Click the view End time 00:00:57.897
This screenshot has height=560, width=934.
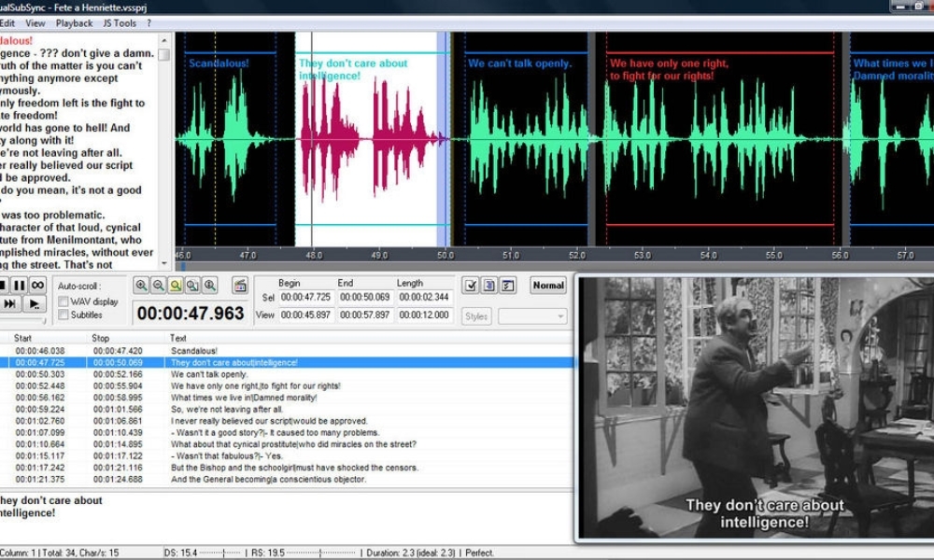point(364,315)
